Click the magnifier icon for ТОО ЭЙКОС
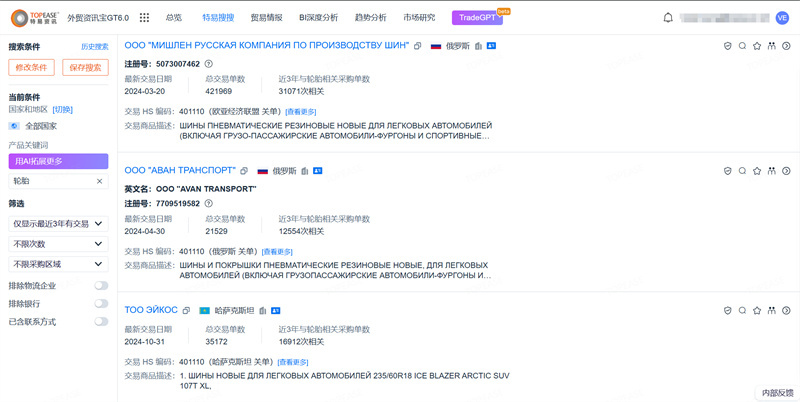 click(x=742, y=310)
